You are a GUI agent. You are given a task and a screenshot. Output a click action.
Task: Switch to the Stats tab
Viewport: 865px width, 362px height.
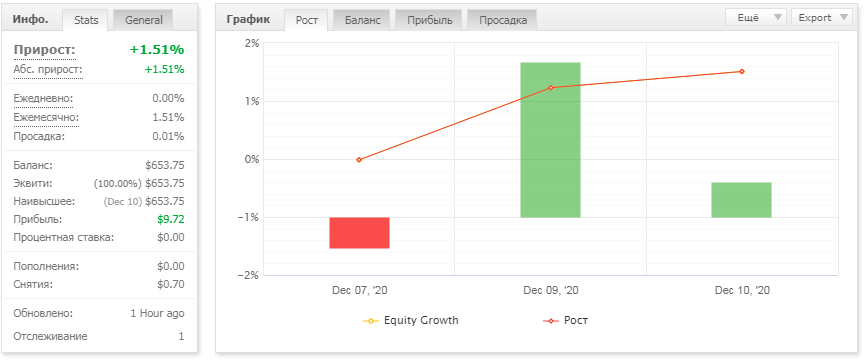pyautogui.click(x=86, y=20)
